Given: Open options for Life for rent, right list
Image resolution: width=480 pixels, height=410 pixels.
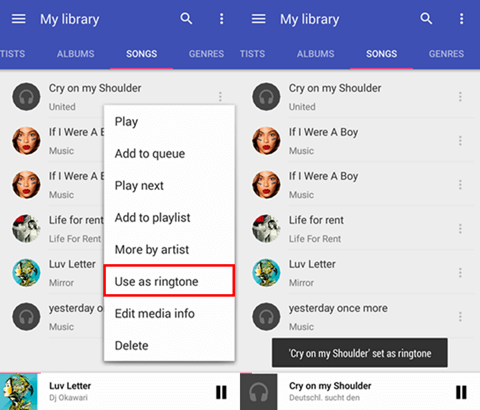Looking at the screenshot, I should point(460,229).
